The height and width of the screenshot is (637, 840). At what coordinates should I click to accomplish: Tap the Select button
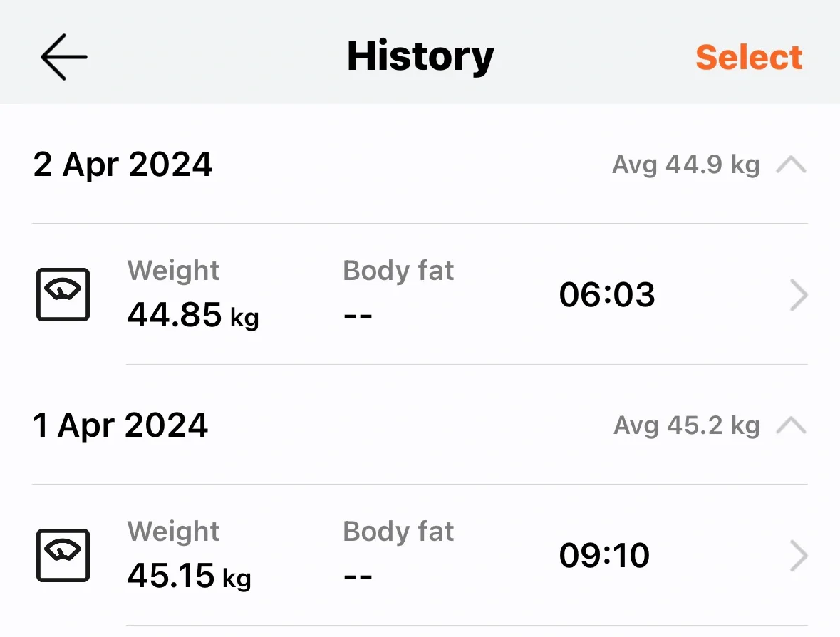pos(748,57)
